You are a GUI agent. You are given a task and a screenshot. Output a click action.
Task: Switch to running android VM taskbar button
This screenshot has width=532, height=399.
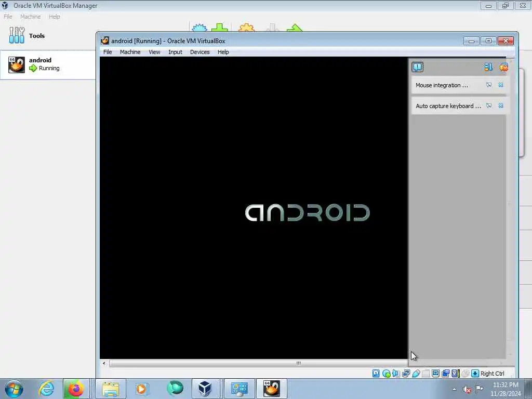271,389
